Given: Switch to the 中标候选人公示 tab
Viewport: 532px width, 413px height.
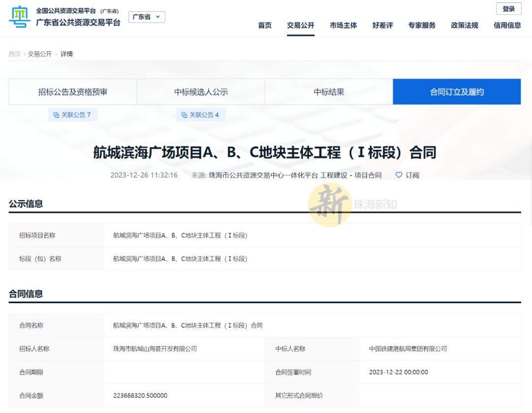Looking at the screenshot, I should [200, 92].
